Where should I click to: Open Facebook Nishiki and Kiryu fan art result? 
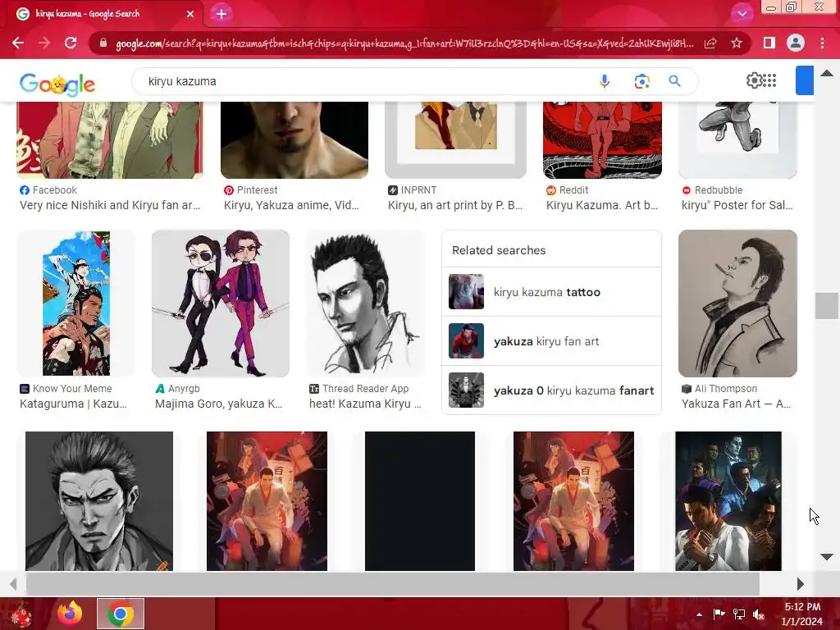(110, 140)
